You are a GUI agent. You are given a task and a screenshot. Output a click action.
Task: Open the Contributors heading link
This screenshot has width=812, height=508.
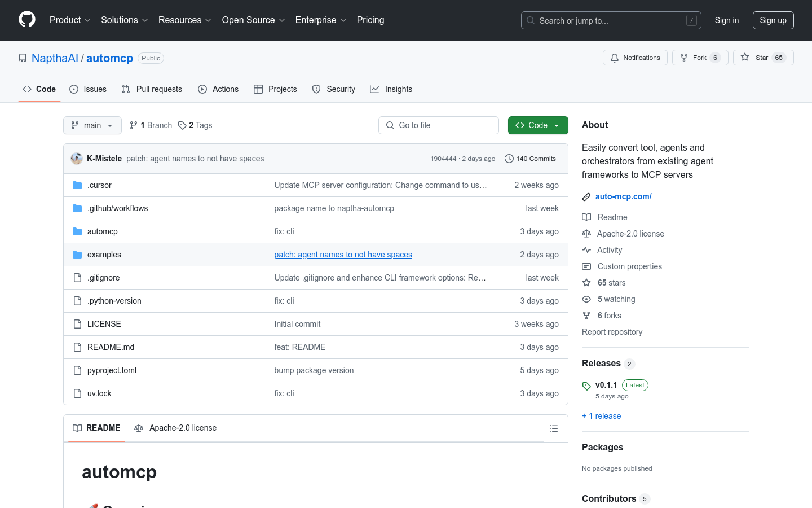pyautogui.click(x=616, y=499)
